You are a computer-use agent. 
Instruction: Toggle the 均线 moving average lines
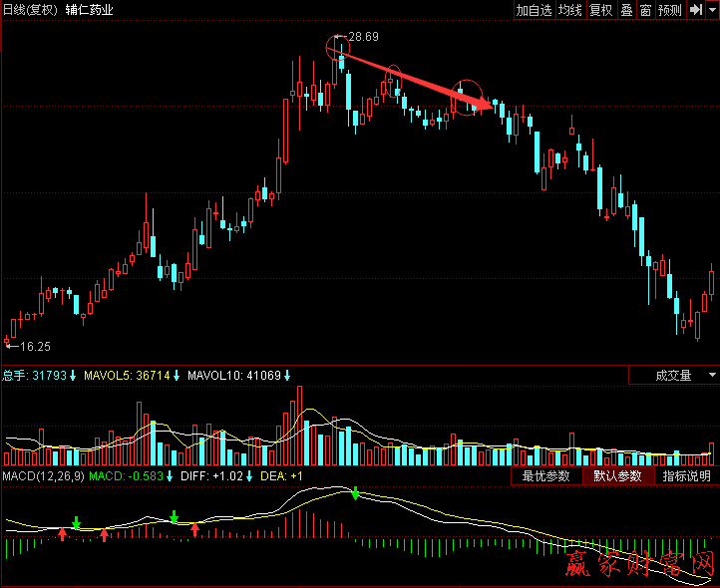(x=569, y=10)
